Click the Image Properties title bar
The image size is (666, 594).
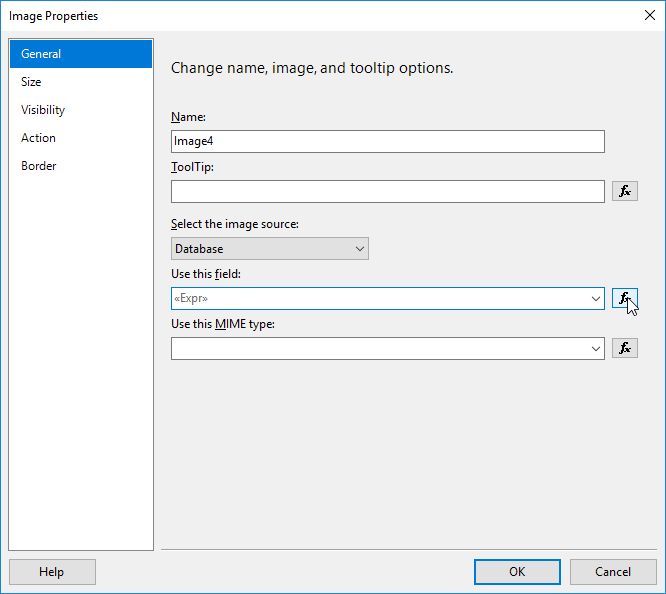pyautogui.click(x=300, y=16)
